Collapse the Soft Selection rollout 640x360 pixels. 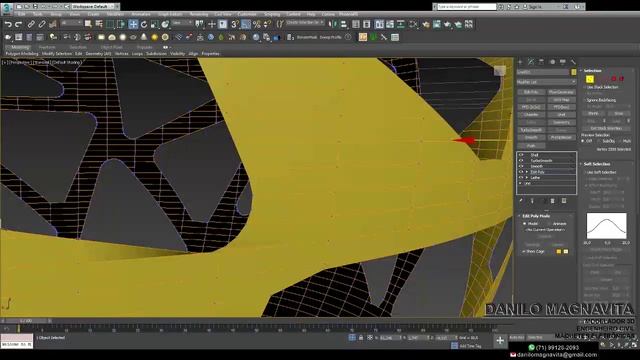597,164
